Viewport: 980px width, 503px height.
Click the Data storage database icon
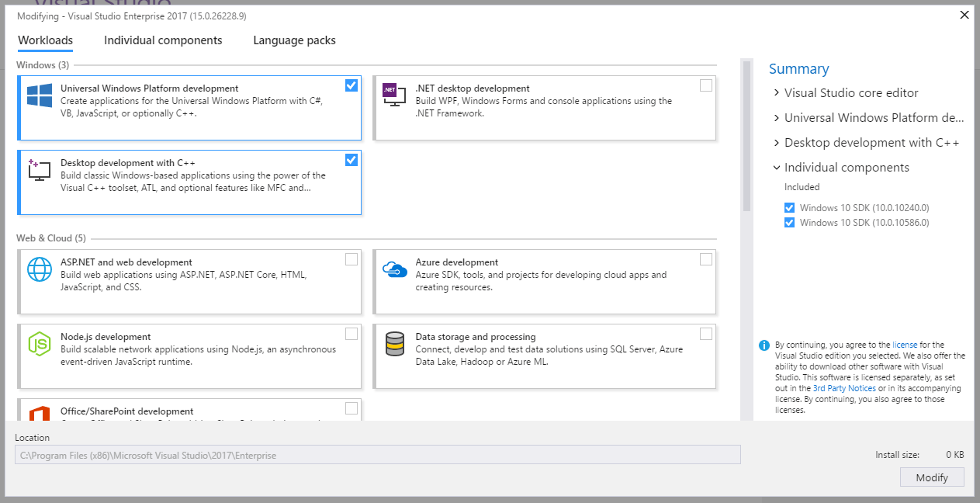pyautogui.click(x=394, y=343)
